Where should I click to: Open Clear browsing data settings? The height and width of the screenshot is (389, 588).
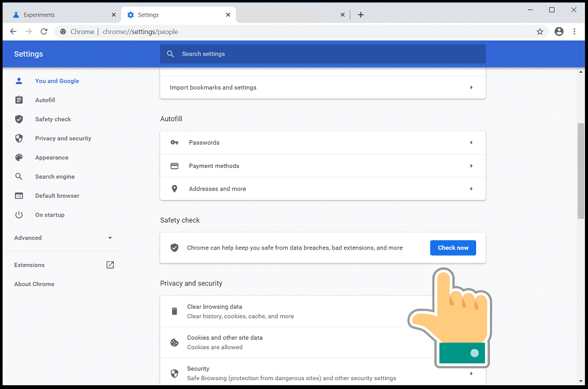[322, 311]
